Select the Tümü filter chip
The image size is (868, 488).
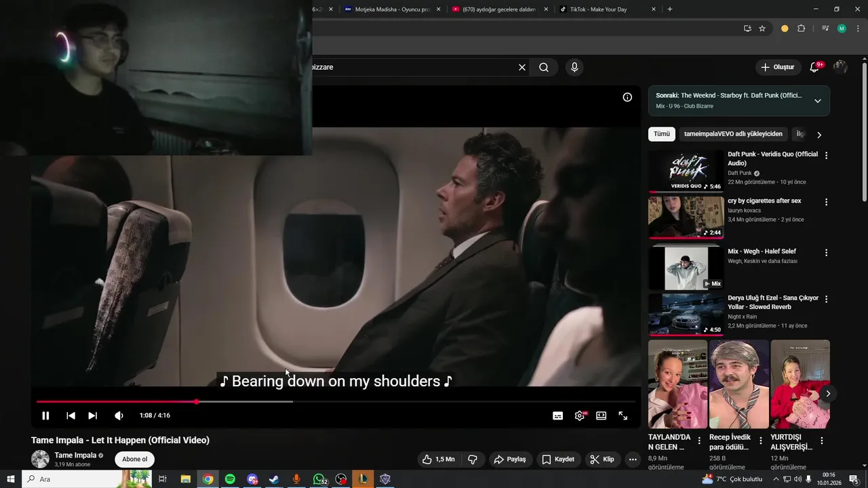(661, 134)
